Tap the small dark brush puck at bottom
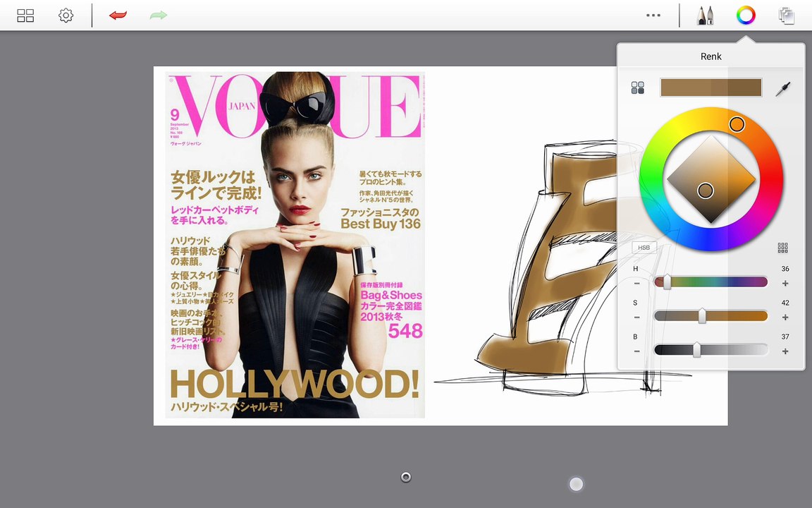Screen dimensions: 812x508 [406, 478]
